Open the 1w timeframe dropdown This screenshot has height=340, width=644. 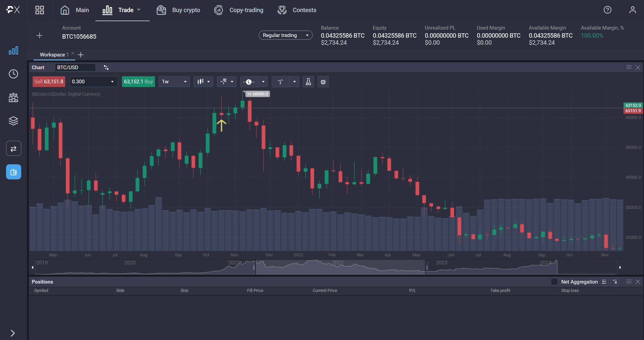point(174,82)
